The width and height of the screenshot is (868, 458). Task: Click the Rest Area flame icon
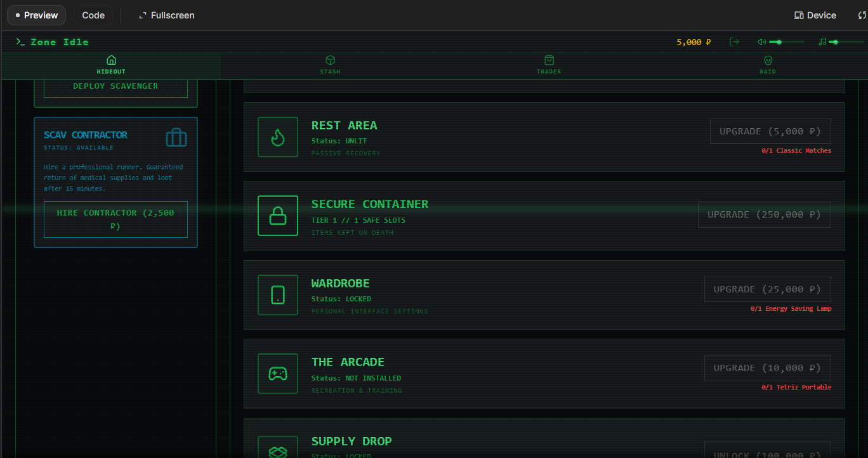[278, 137]
